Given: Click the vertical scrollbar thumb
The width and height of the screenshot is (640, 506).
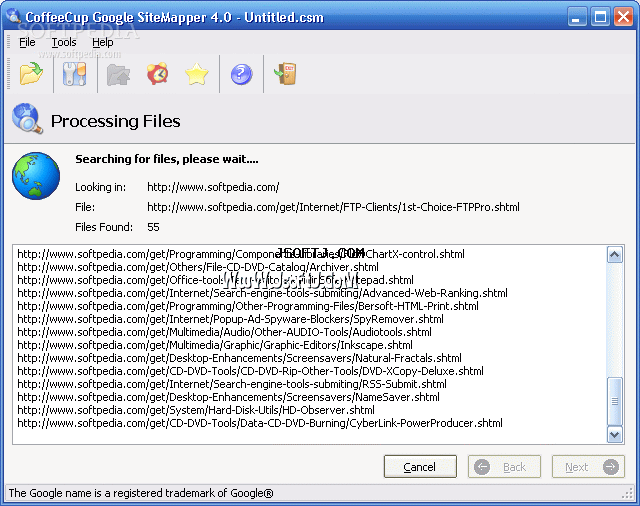Looking at the screenshot, I should click(x=615, y=402).
